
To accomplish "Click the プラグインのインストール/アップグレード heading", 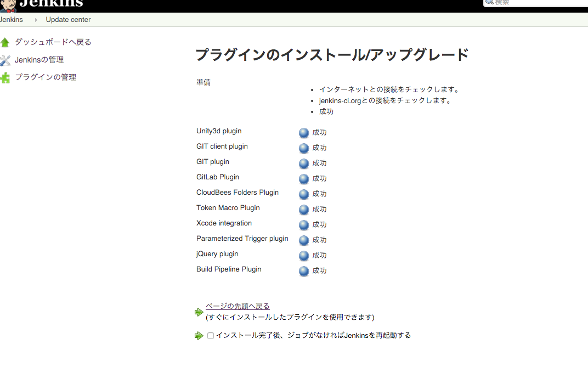I will pyautogui.click(x=332, y=55).
